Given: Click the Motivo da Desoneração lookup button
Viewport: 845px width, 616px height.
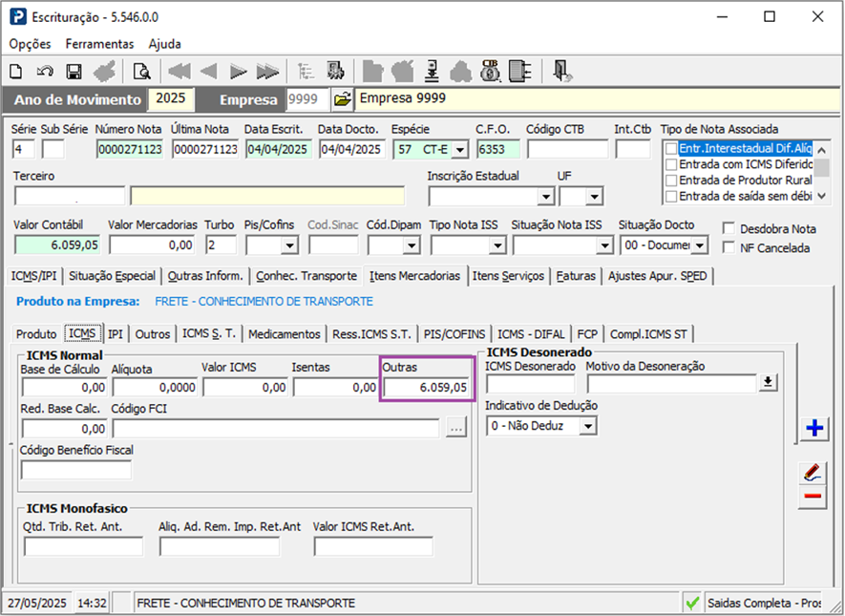Looking at the screenshot, I should tap(767, 383).
